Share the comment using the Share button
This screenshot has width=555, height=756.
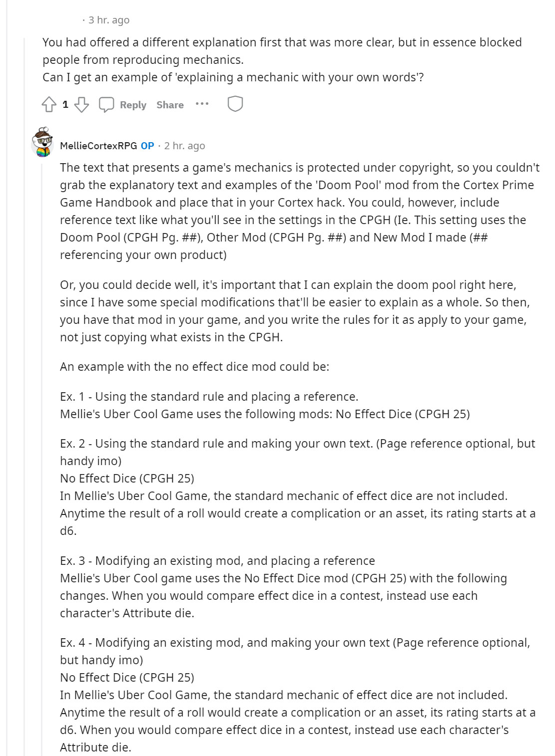tap(170, 105)
